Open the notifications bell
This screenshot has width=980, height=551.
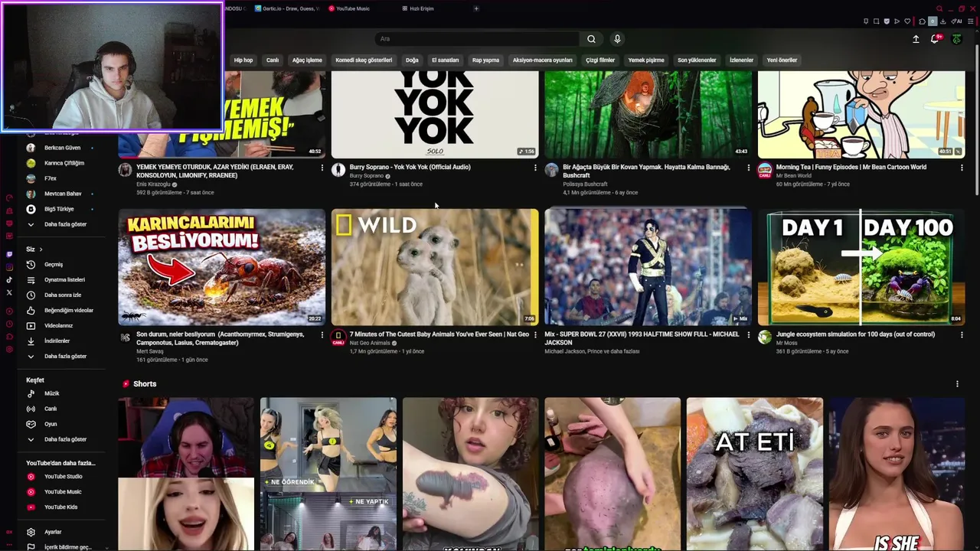pos(936,39)
